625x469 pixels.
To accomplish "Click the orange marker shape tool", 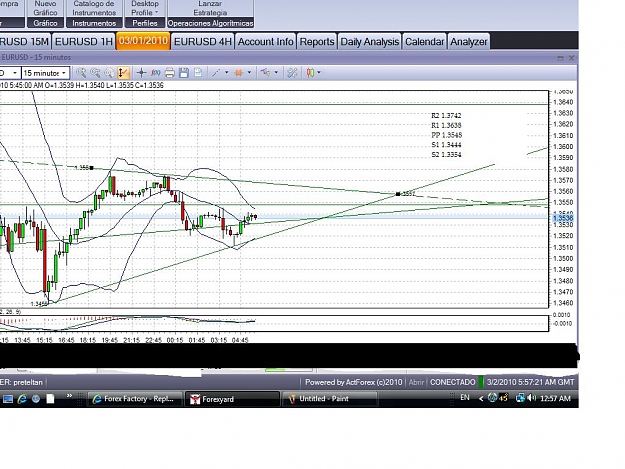I will (239, 73).
